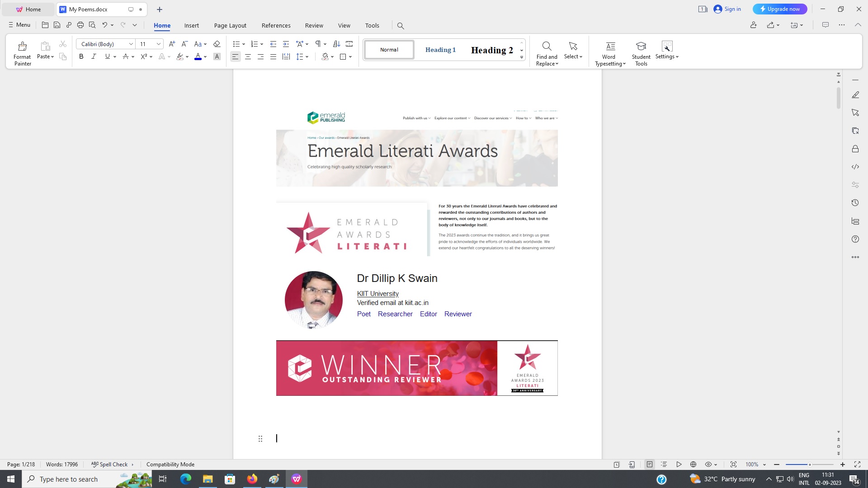Open the View tab
The height and width of the screenshot is (488, 868).
344,25
